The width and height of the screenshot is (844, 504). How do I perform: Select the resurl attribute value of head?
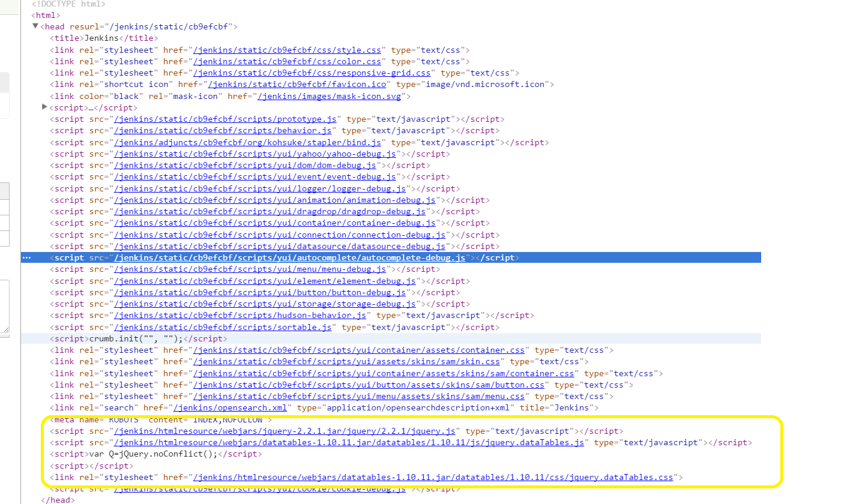click(x=170, y=26)
